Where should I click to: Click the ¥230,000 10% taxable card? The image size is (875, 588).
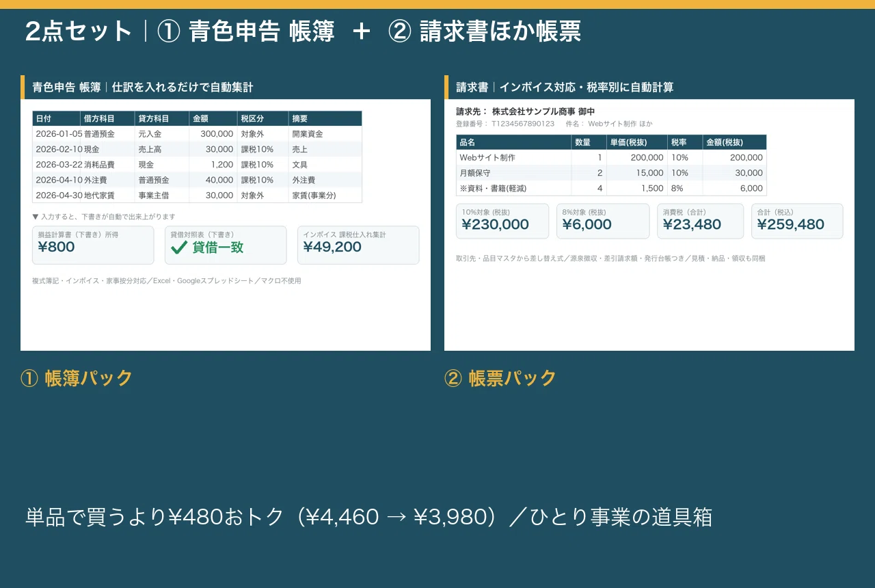[x=502, y=221]
